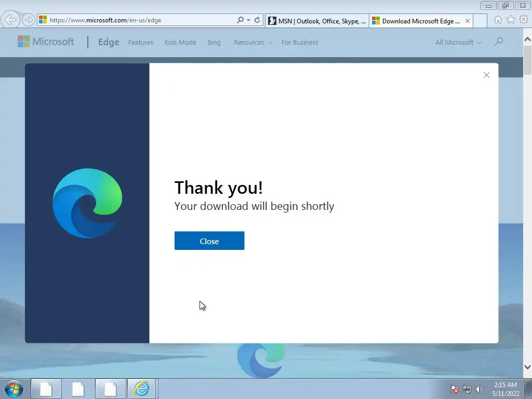Viewport: 532px width, 399px height.
Task: Click the volume speaker tray icon
Action: click(479, 389)
